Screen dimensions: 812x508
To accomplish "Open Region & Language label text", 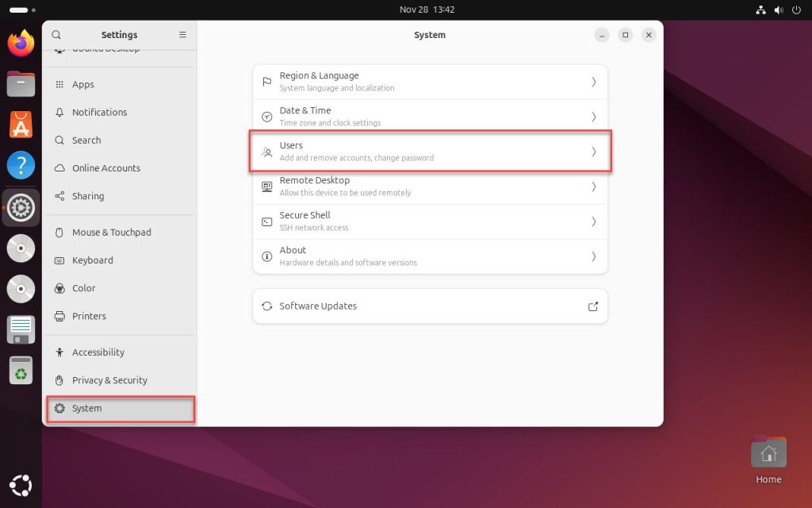I will click(x=319, y=75).
